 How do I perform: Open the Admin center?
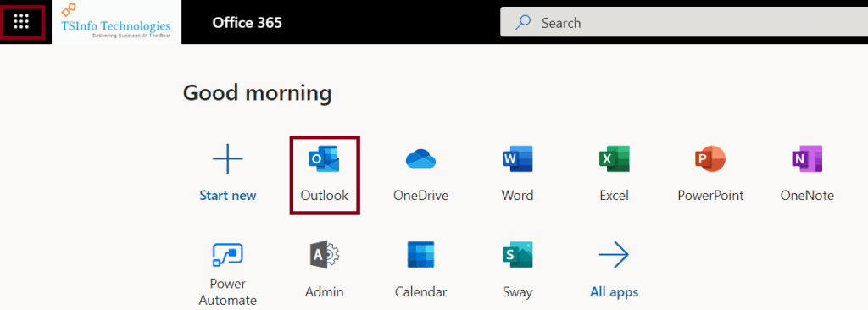(325, 270)
